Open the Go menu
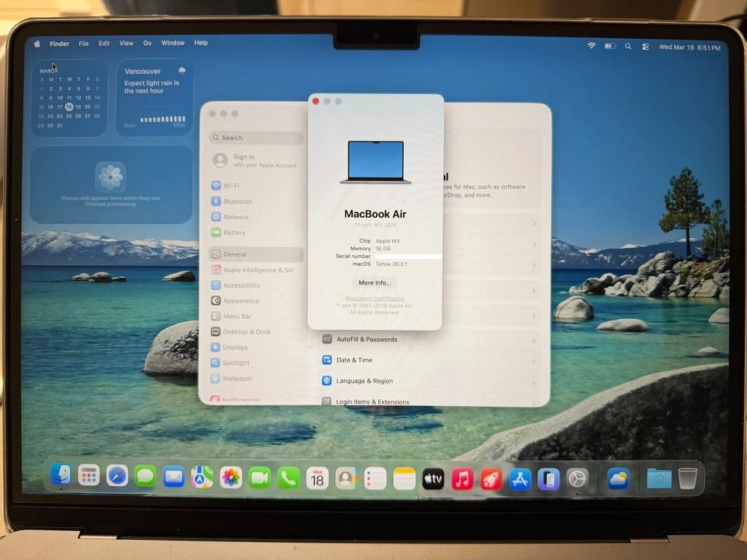 [147, 43]
